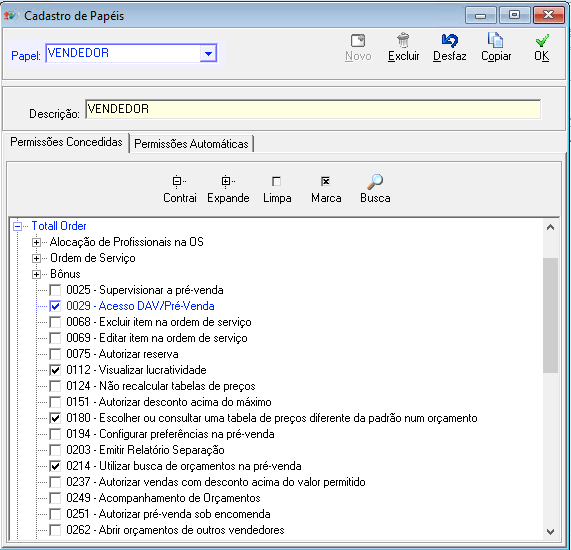Collapse tree with Contrai icon
The height and width of the screenshot is (550, 571).
(x=179, y=181)
